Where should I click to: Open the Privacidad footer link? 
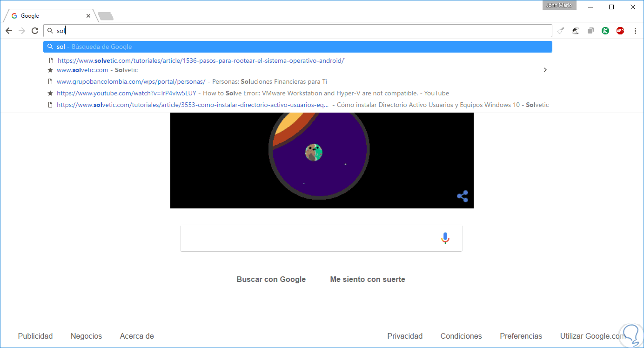405,336
